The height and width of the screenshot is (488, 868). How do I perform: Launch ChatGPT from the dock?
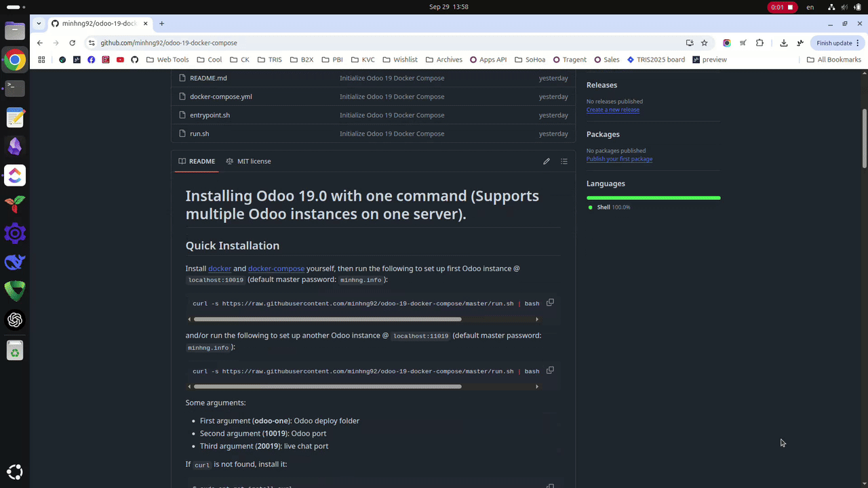pos(15,320)
